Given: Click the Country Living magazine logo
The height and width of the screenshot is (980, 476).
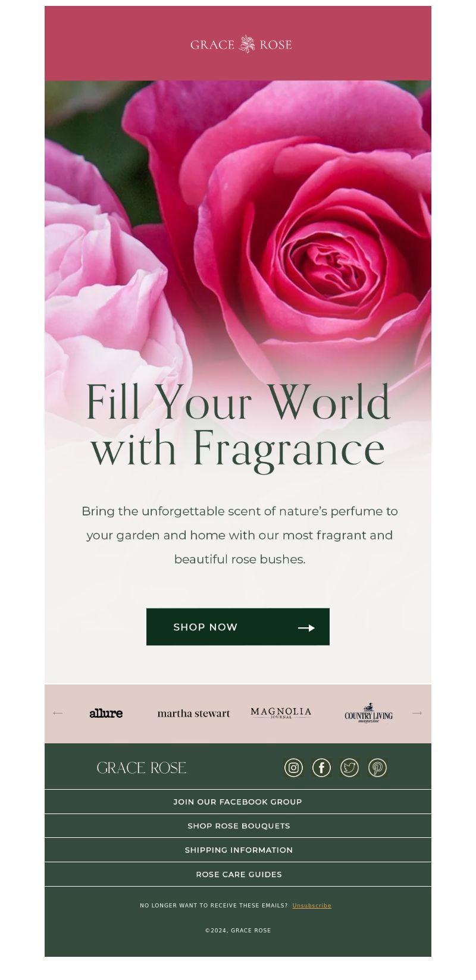Looking at the screenshot, I should pyautogui.click(x=368, y=713).
